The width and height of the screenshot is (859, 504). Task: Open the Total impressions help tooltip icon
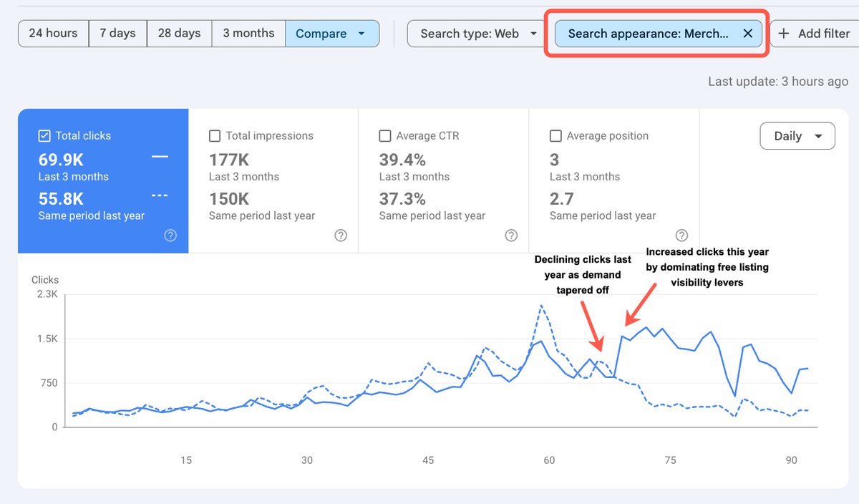pyautogui.click(x=341, y=236)
